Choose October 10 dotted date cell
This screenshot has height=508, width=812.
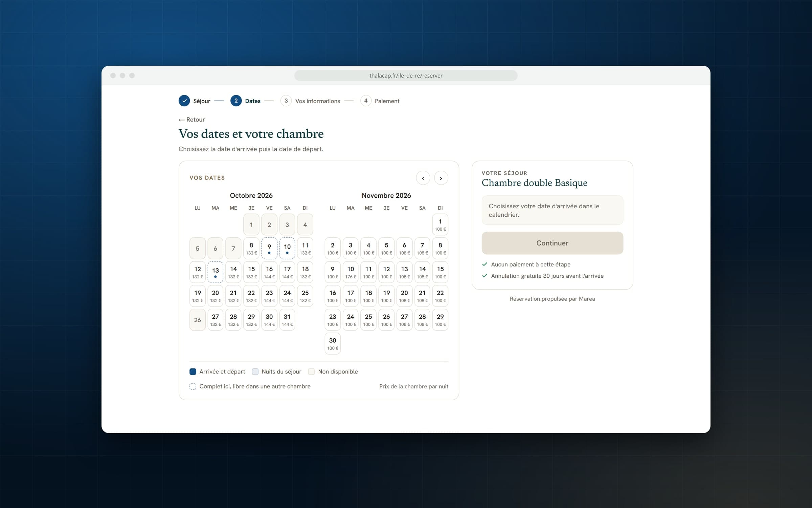(x=287, y=248)
